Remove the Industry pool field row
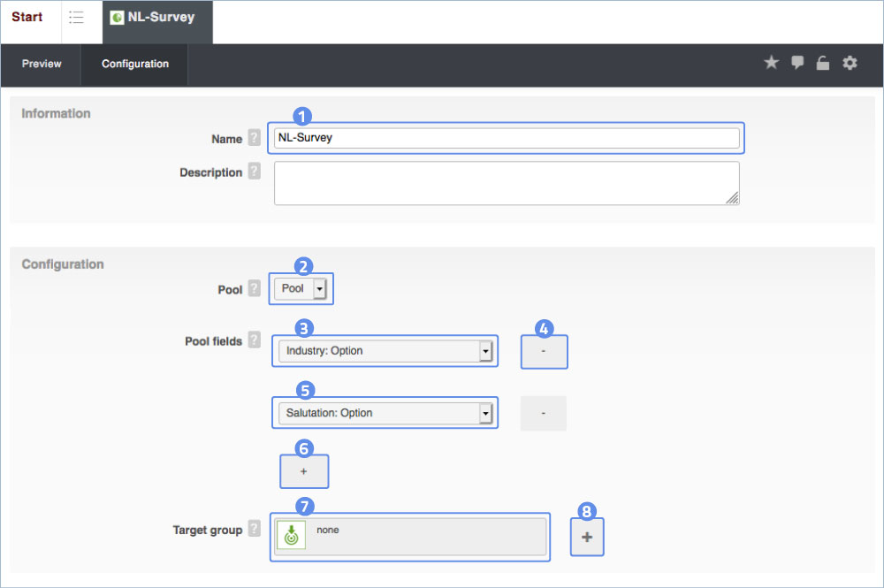 tap(544, 352)
